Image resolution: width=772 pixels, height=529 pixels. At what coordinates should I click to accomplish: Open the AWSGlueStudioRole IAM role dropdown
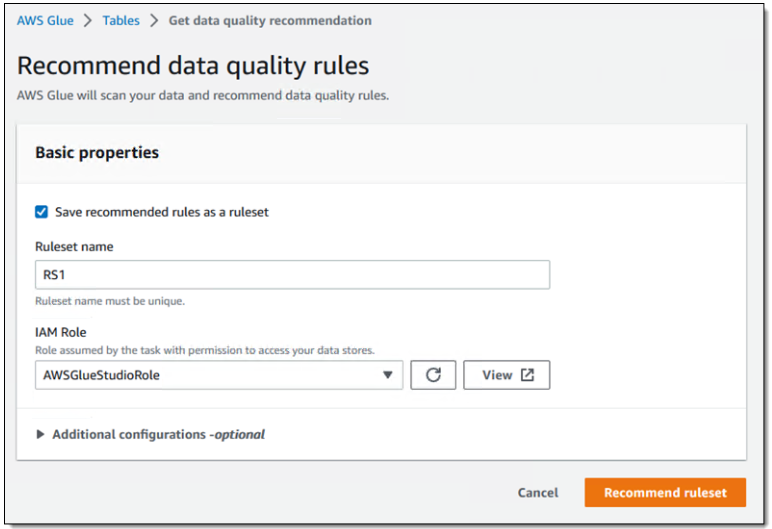pos(218,375)
